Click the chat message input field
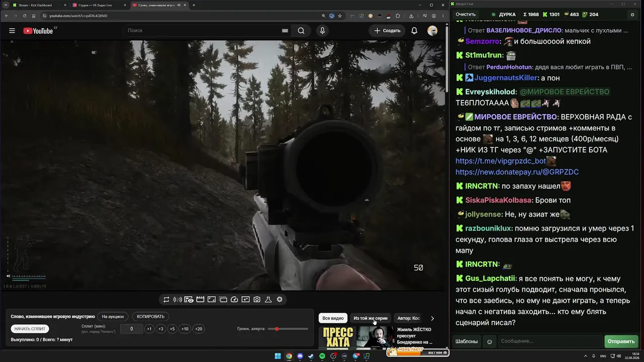 (x=550, y=341)
